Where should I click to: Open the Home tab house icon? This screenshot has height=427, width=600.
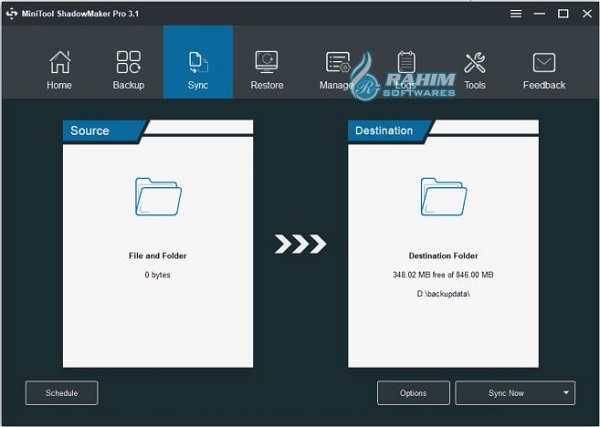pyautogui.click(x=60, y=62)
